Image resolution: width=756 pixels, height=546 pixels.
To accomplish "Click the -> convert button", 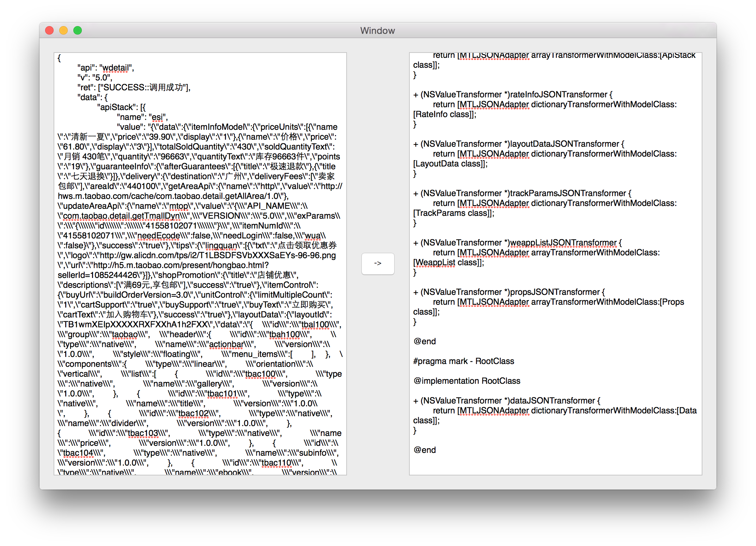I will [378, 263].
